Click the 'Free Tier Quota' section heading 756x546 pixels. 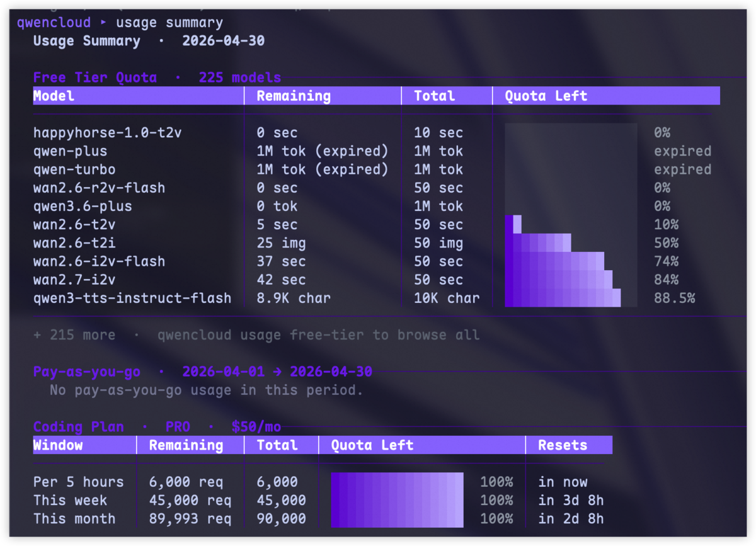[x=95, y=77]
